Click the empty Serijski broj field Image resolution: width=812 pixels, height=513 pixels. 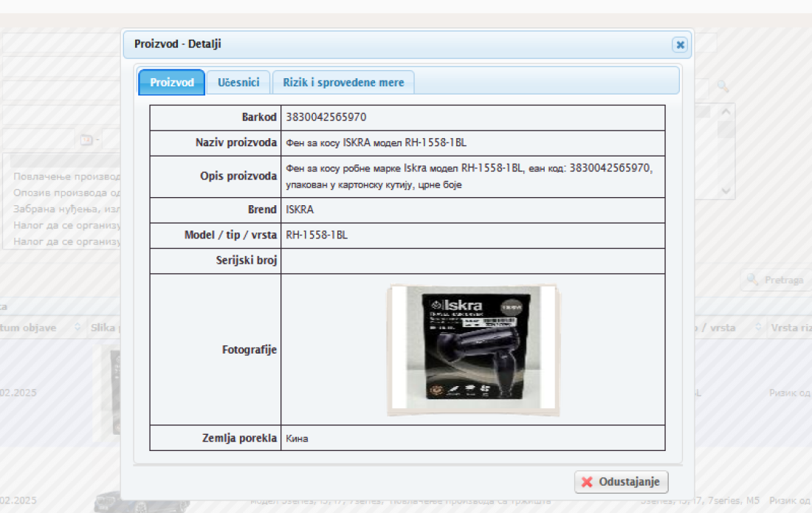tap(472, 261)
